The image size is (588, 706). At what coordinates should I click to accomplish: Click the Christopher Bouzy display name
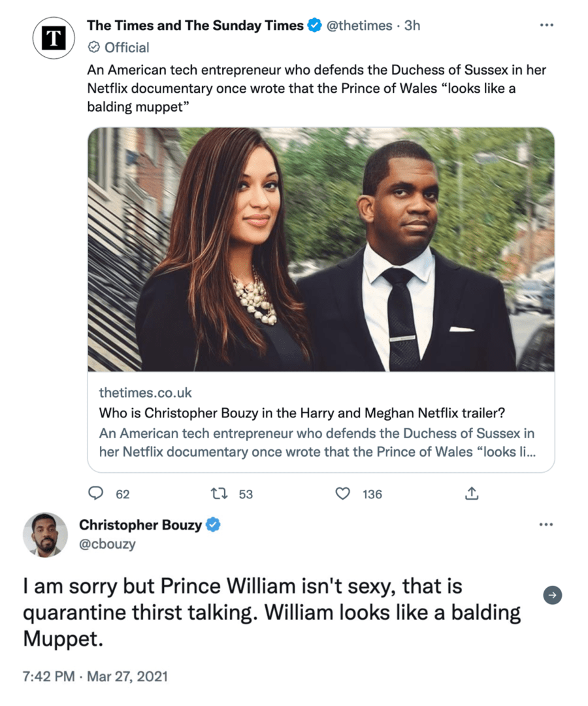click(140, 524)
